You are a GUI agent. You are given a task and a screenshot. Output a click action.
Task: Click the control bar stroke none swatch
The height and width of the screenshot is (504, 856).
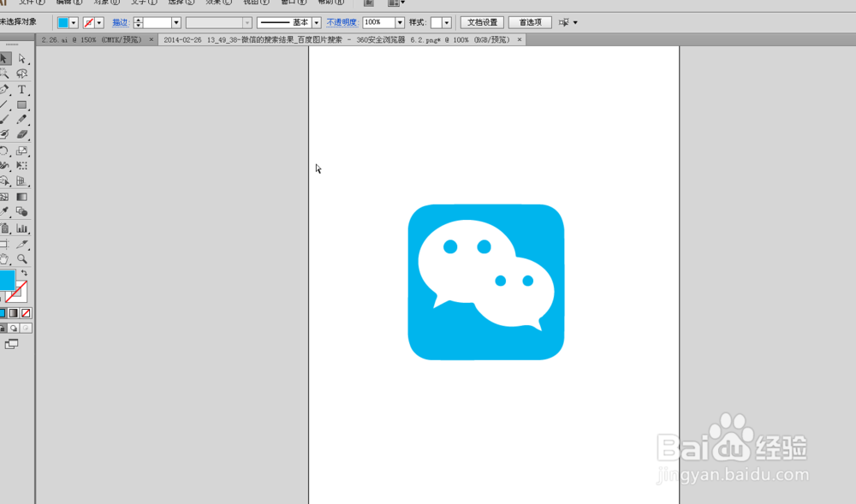point(89,22)
